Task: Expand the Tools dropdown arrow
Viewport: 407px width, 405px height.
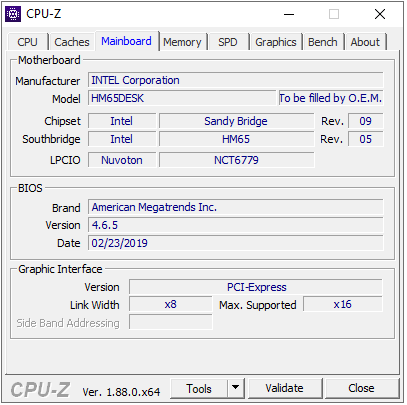Action: pyautogui.click(x=236, y=388)
